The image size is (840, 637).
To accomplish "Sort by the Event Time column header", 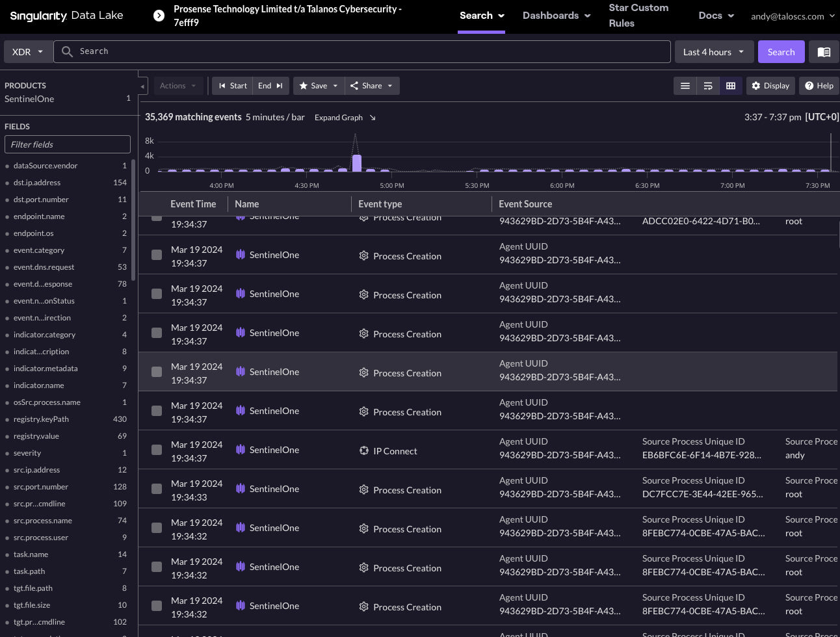I will [193, 204].
